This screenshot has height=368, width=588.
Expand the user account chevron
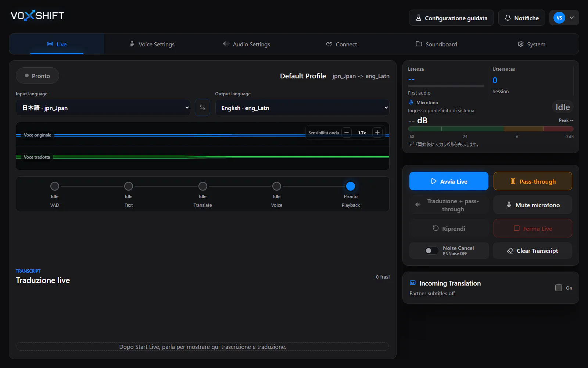point(572,18)
